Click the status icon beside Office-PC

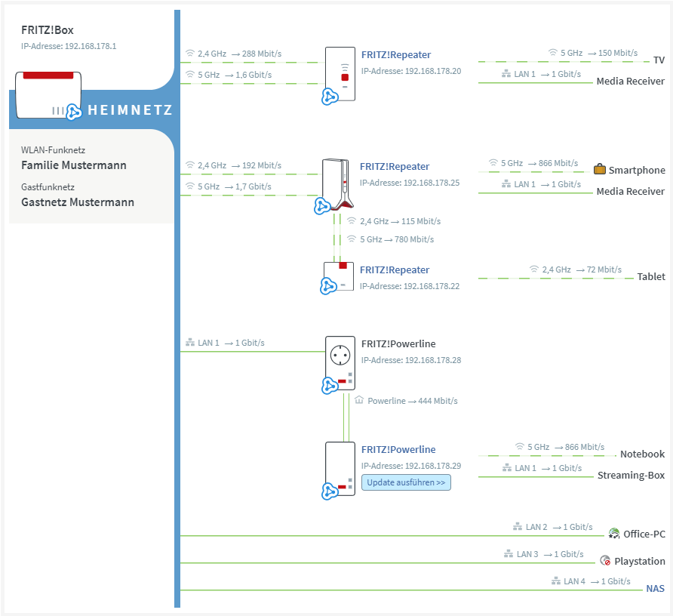(x=614, y=534)
